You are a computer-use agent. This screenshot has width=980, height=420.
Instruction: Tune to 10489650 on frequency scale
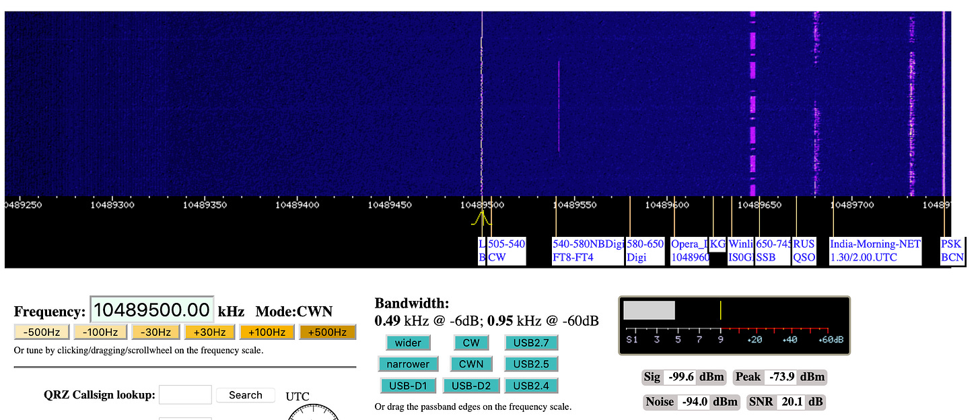pyautogui.click(x=759, y=205)
